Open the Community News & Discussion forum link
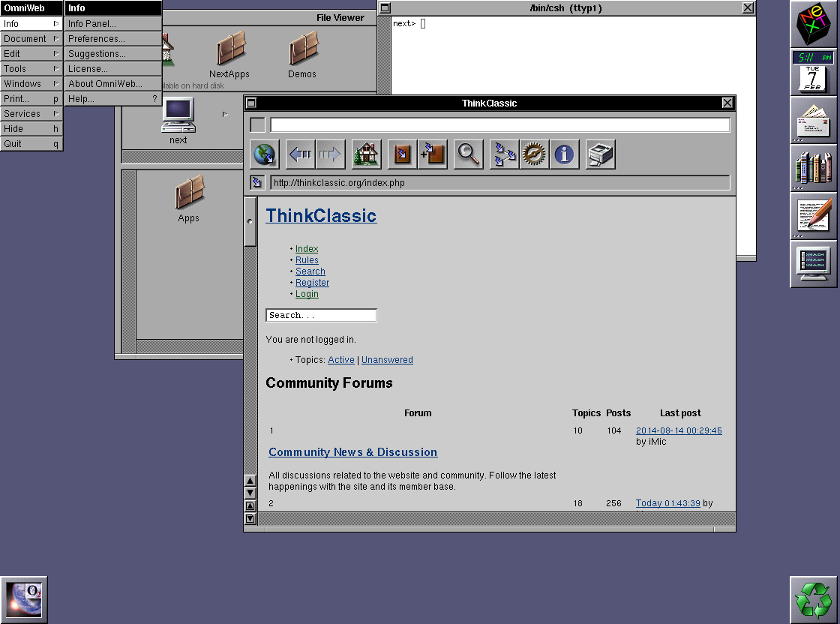Screen dimensions: 840x624 click(x=352, y=452)
